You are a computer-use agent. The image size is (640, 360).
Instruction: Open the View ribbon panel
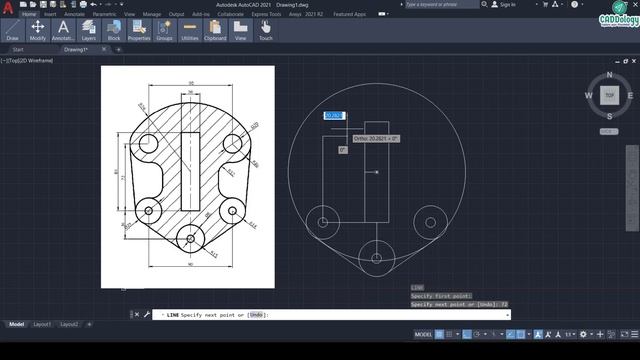click(240, 30)
